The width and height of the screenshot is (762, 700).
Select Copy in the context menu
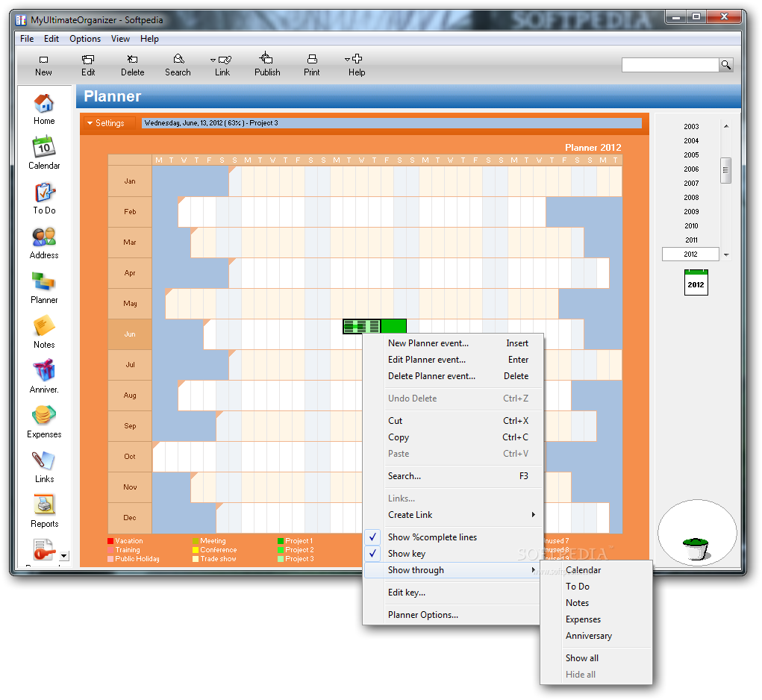coord(452,437)
